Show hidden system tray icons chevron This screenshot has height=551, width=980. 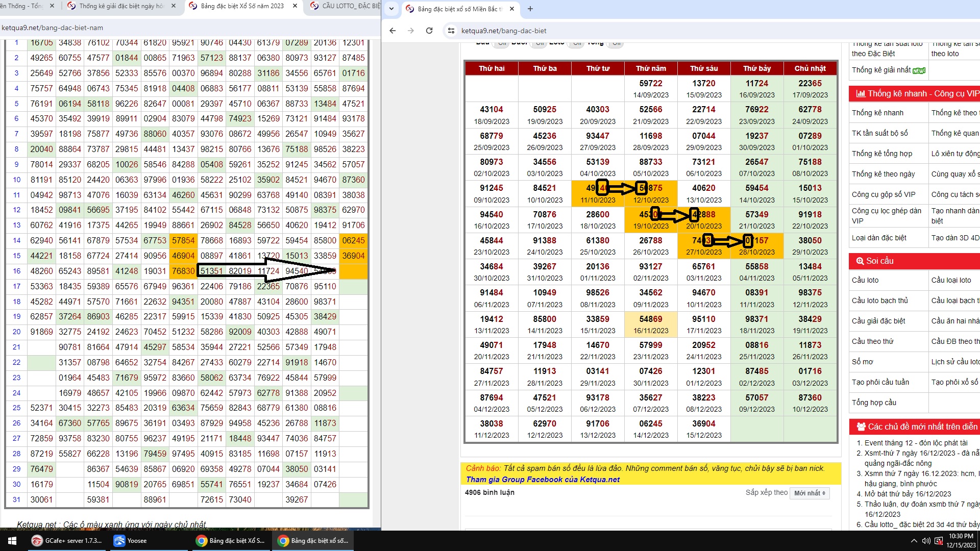[x=914, y=541]
